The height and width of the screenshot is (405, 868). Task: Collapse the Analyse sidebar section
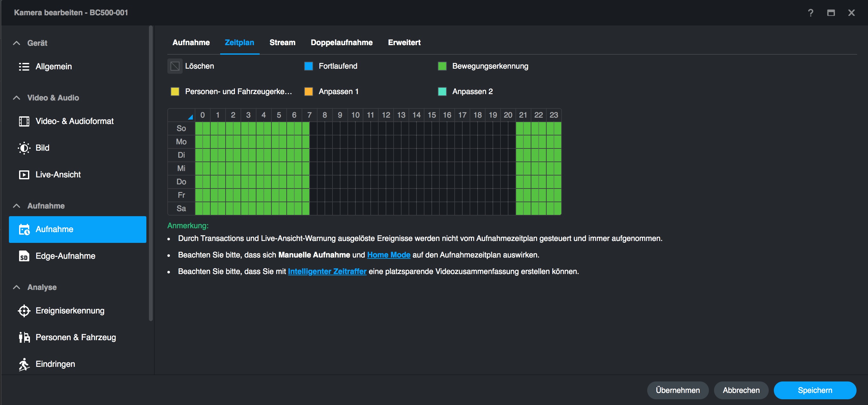(x=17, y=287)
